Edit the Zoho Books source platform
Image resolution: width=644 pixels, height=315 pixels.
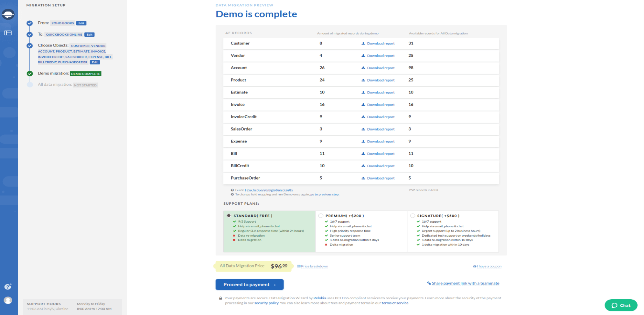coord(81,23)
